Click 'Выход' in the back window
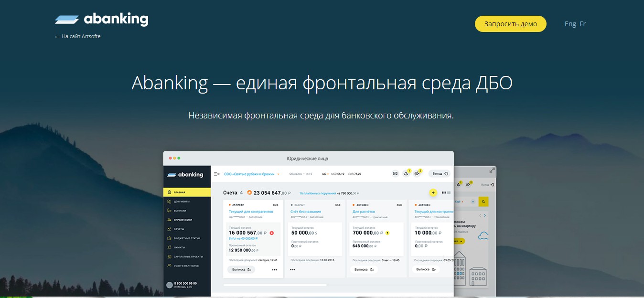The width and height of the screenshot is (644, 298). [x=487, y=184]
